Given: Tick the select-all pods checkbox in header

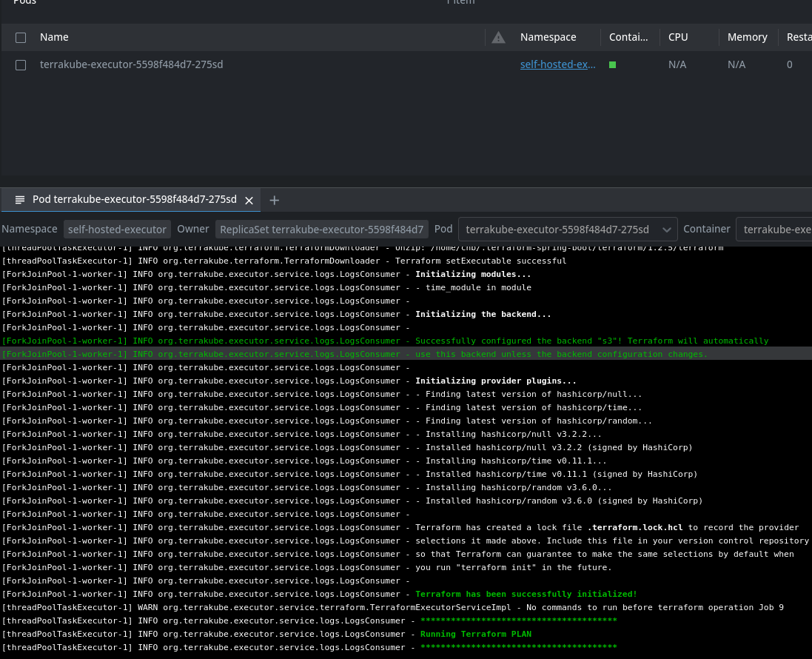Looking at the screenshot, I should pyautogui.click(x=21, y=37).
